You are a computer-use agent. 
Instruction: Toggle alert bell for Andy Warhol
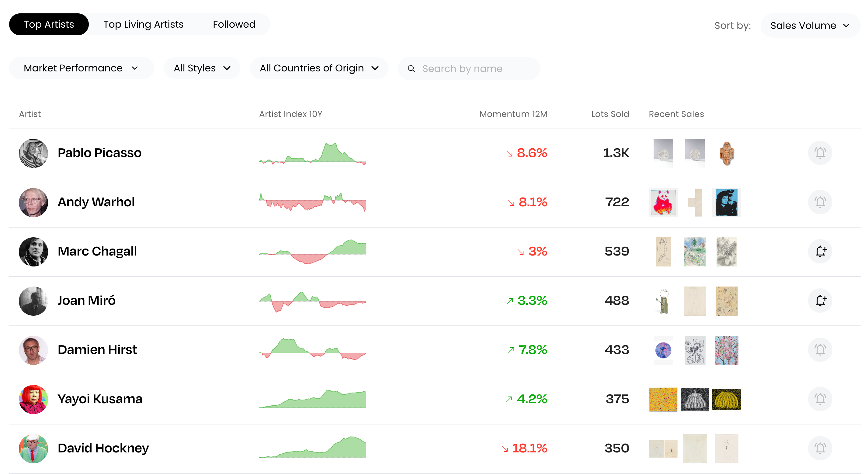pyautogui.click(x=820, y=202)
